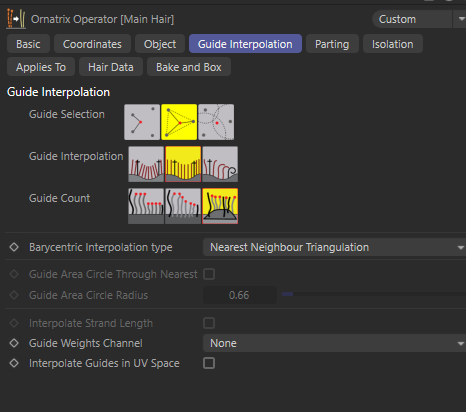Switch to the Isolation tab
This screenshot has height=412, width=466.
click(393, 44)
